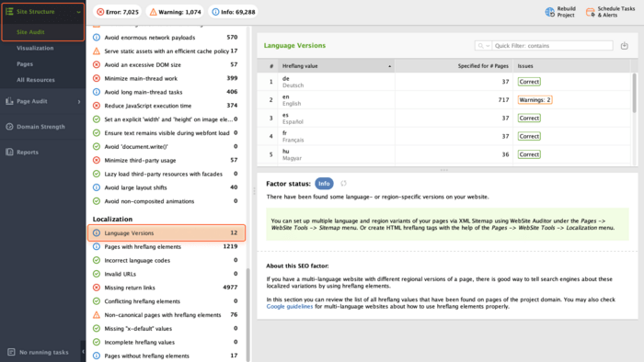Collapse the Site Structure sidebar section
The image size is (644, 362).
pos(78,12)
